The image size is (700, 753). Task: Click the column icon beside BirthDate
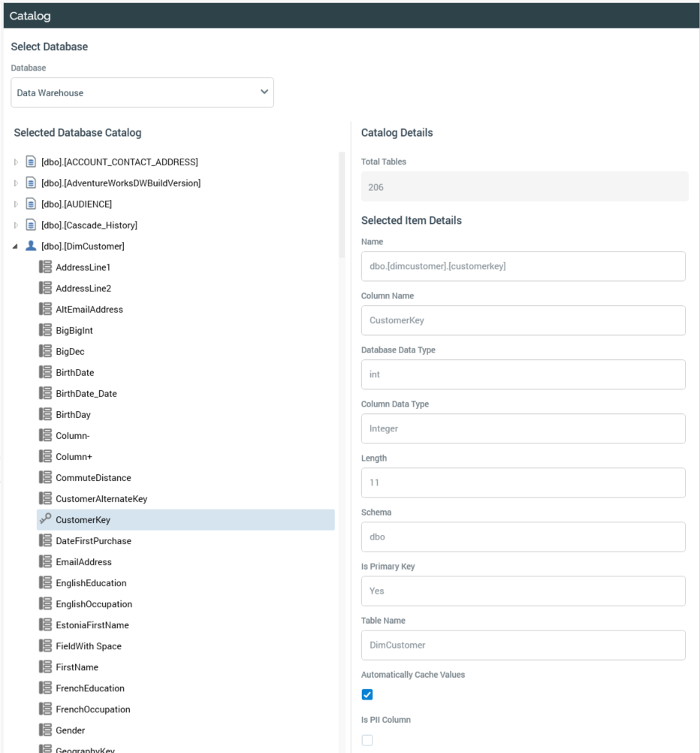[45, 372]
